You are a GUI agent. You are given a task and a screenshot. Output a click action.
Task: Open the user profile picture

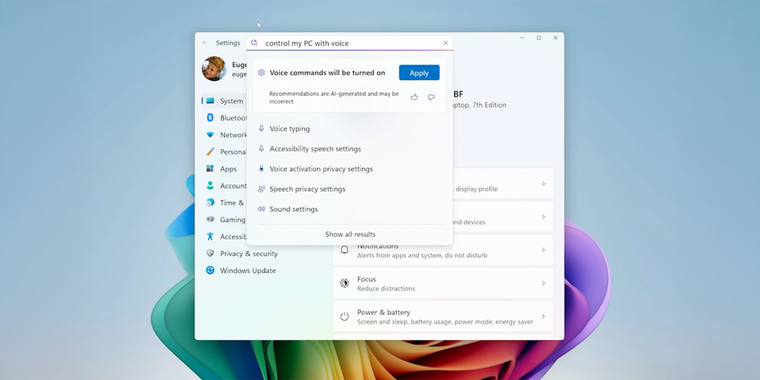[214, 68]
